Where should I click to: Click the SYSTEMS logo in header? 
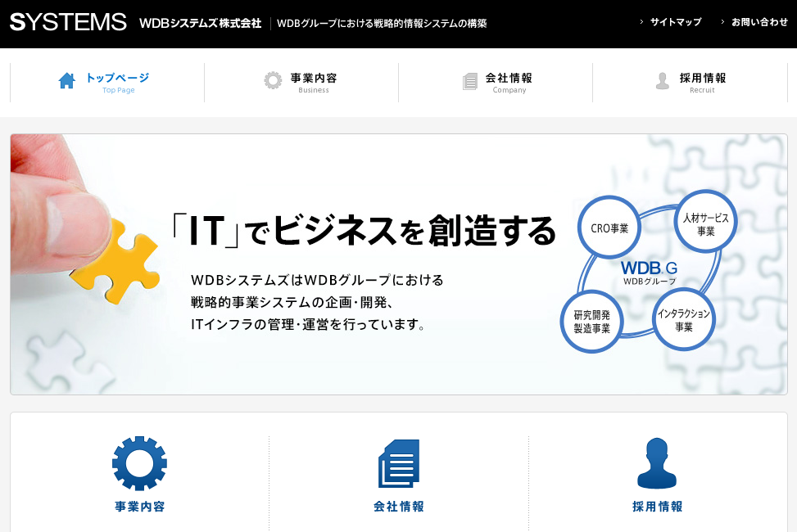[x=69, y=22]
